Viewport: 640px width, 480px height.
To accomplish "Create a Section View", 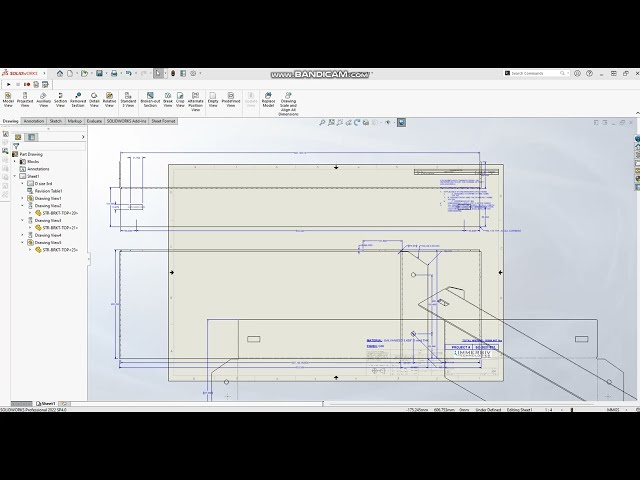I will [x=60, y=100].
